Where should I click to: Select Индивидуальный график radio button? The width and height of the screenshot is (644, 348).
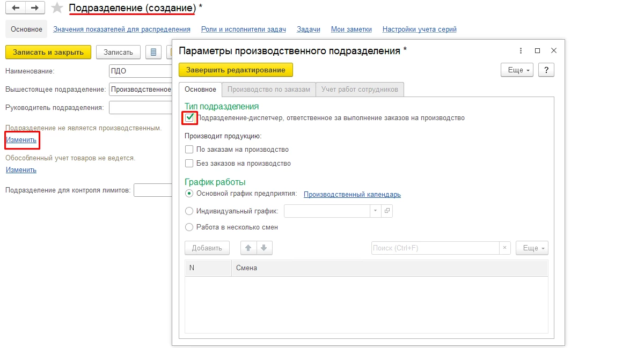tap(189, 211)
